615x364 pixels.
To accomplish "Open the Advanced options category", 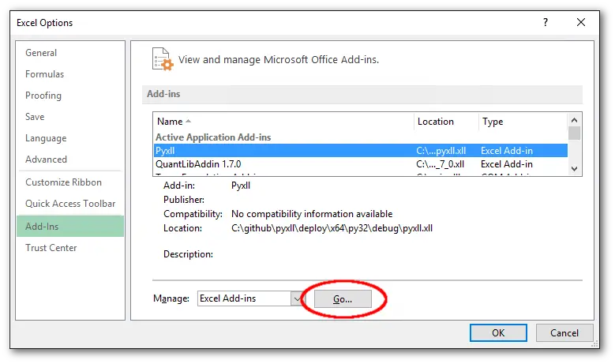I will tap(46, 159).
